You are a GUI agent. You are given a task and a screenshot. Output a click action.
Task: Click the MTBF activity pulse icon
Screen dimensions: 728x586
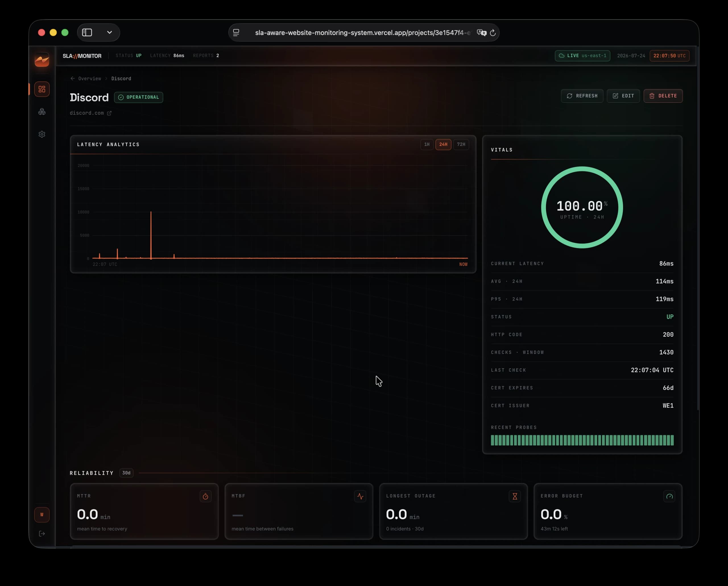(x=360, y=496)
